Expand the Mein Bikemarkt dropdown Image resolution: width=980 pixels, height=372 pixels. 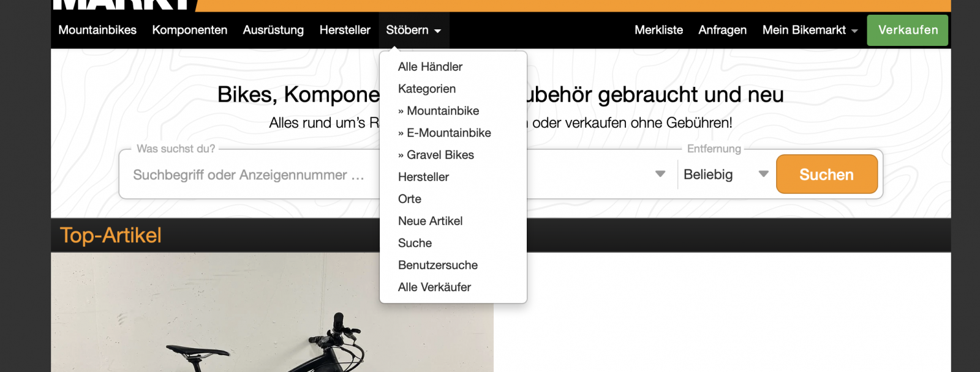tap(809, 30)
